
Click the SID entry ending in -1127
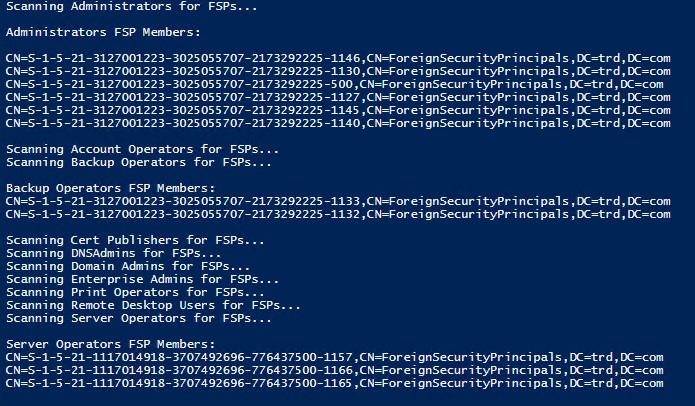point(338,97)
